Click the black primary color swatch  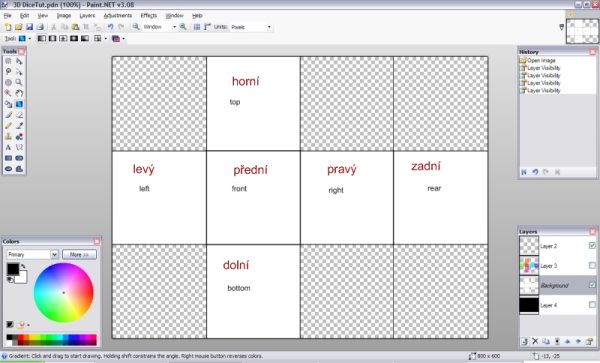[x=13, y=269]
